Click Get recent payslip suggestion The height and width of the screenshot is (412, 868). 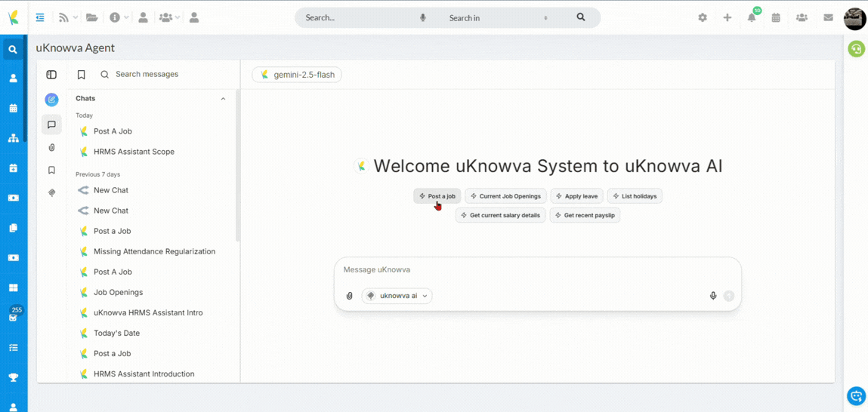click(585, 215)
